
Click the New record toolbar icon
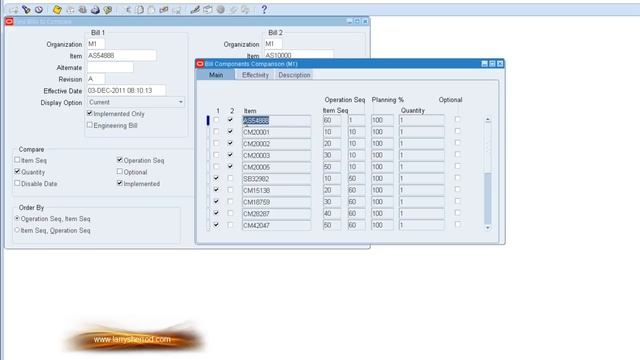[x=13, y=9]
